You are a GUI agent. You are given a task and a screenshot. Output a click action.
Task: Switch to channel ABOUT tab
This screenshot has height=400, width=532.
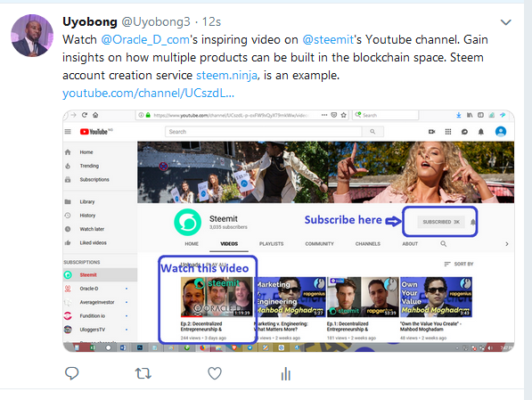coord(410,244)
